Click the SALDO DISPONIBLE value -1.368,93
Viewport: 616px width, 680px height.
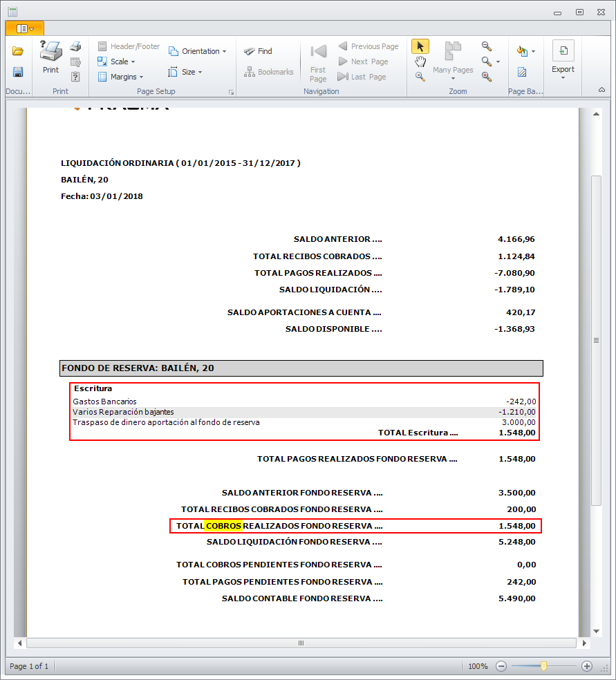(x=514, y=329)
